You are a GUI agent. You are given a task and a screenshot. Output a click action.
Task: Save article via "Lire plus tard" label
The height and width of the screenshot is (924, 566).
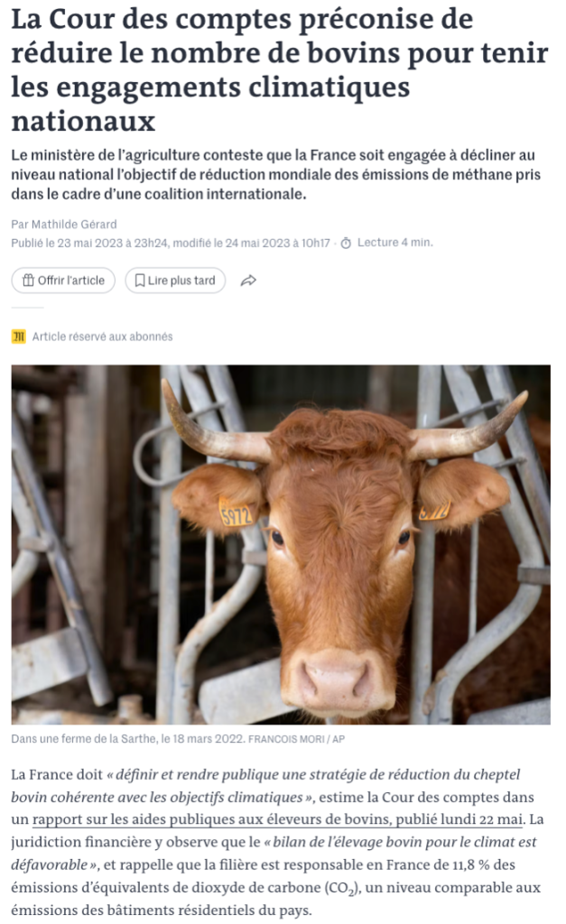point(181,281)
